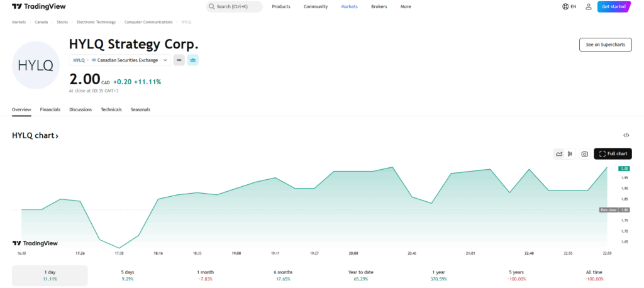Switch to the Seasonals tab
This screenshot has height=288, width=644.
tap(140, 109)
